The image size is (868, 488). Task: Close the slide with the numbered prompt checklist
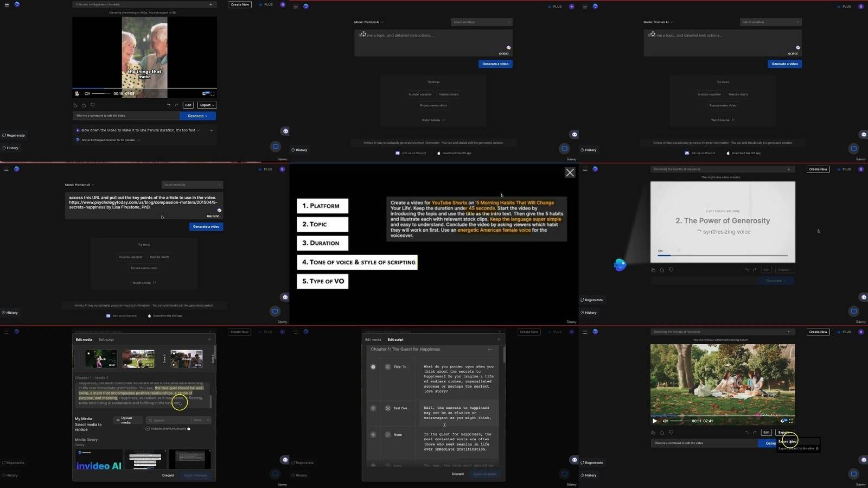[570, 173]
